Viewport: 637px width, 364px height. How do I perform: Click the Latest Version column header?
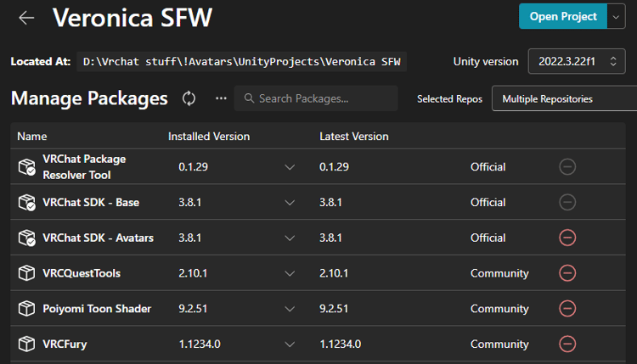pyautogui.click(x=353, y=137)
